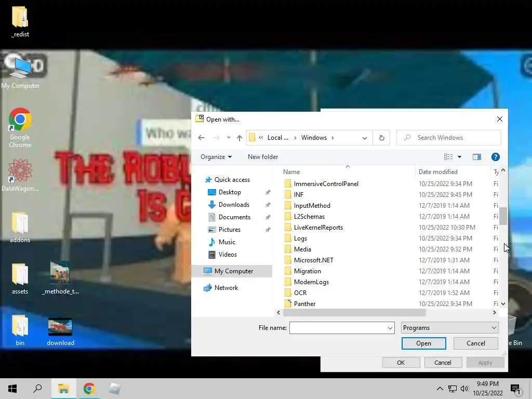Open Pictures in the navigation pane
Image resolution: width=532 pixels, height=399 pixels.
(x=229, y=230)
